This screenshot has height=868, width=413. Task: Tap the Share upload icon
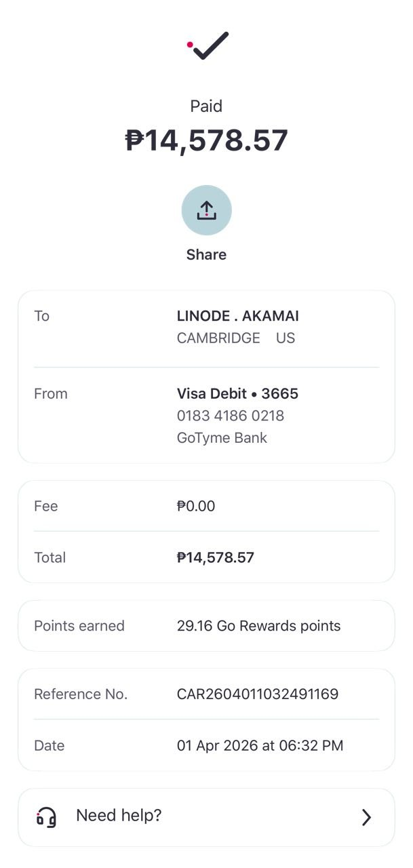click(x=206, y=210)
